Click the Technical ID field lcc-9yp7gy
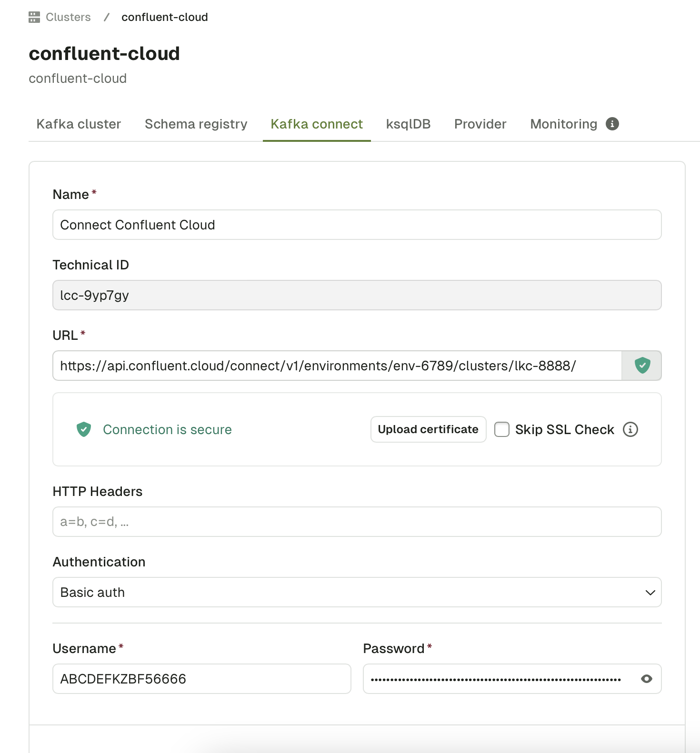The height and width of the screenshot is (753, 700). pos(357,295)
